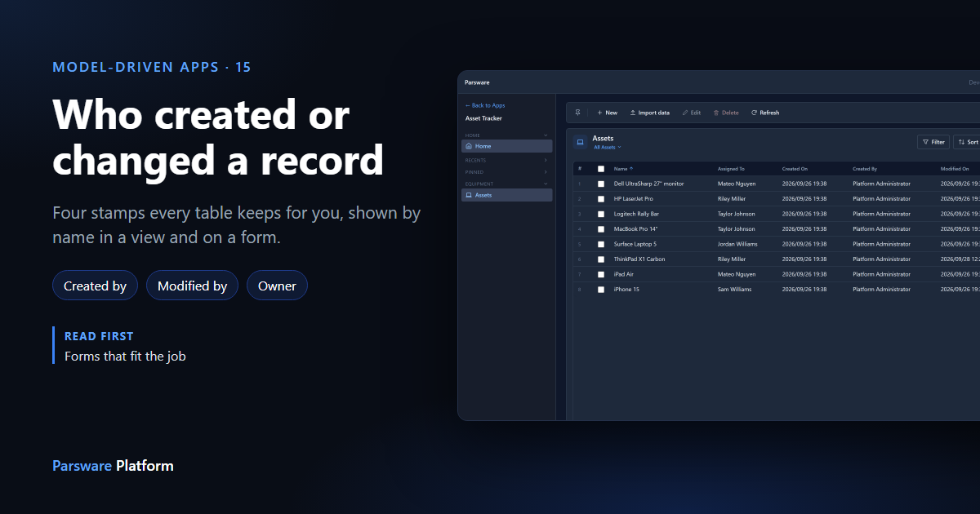Click 'HP LaserJet Pro' name cell
Image resolution: width=980 pixels, height=514 pixels.
click(634, 199)
